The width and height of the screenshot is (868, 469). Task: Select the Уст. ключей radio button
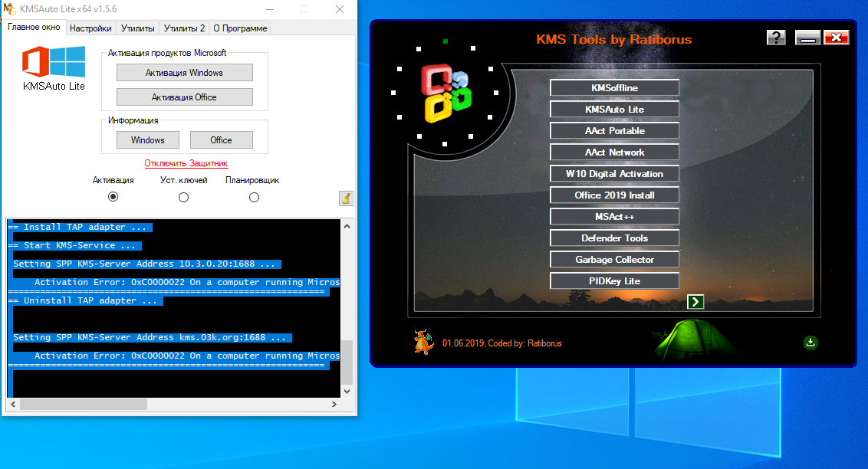click(184, 198)
